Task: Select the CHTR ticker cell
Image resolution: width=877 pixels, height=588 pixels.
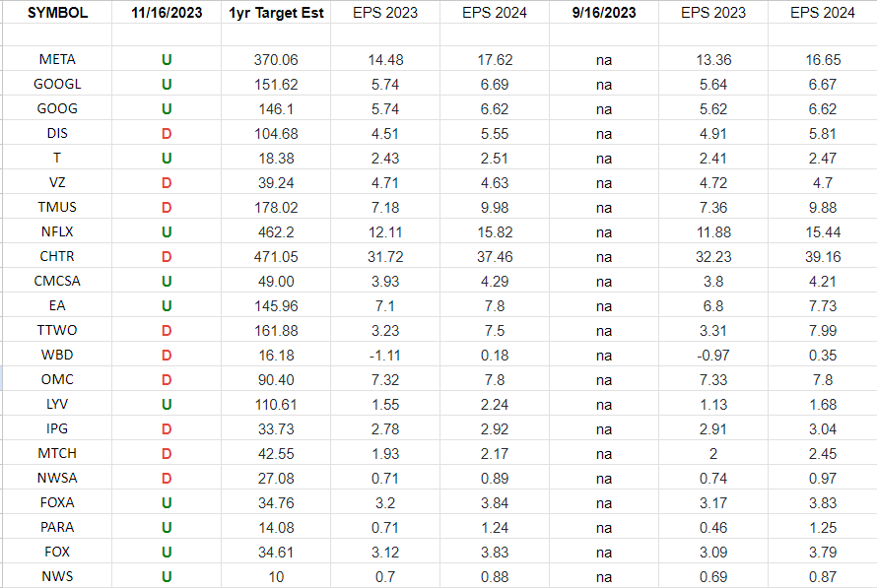Action: tap(57, 256)
